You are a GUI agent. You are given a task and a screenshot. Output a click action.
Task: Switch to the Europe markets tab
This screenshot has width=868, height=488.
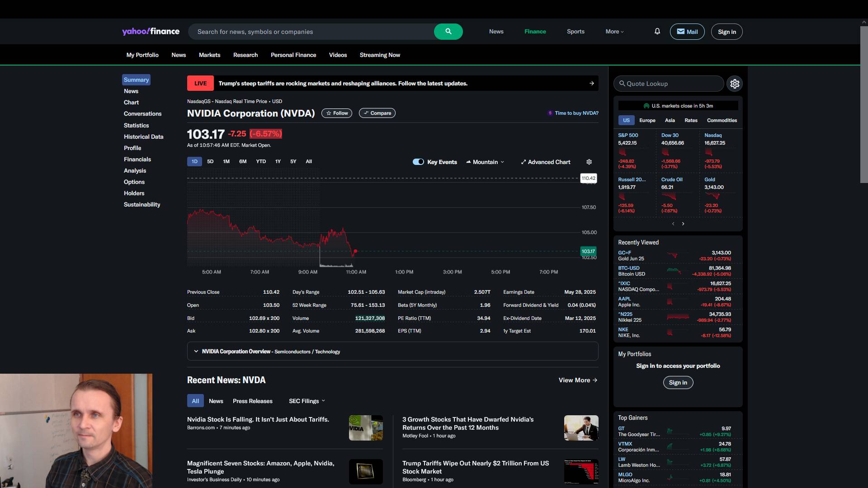pyautogui.click(x=647, y=120)
